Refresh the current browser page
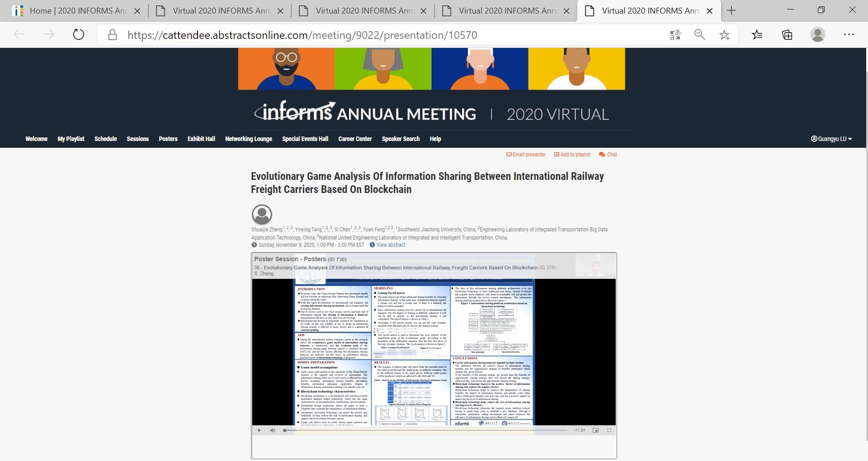868x461 pixels. [x=79, y=35]
